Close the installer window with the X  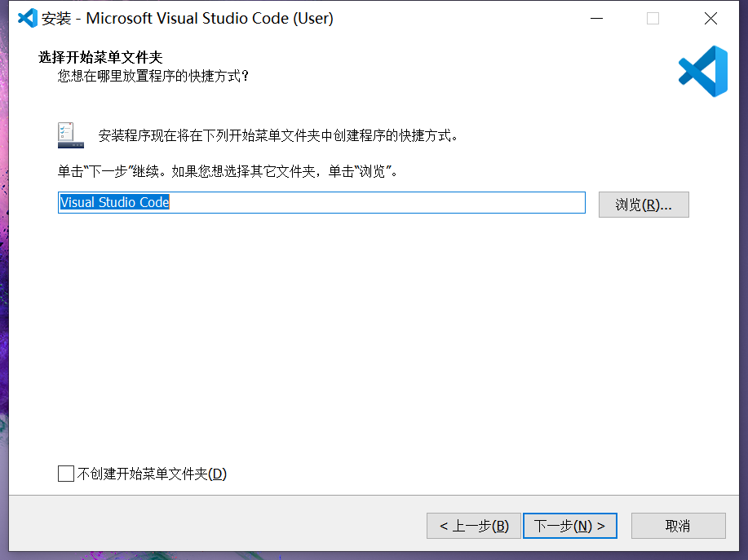710,17
